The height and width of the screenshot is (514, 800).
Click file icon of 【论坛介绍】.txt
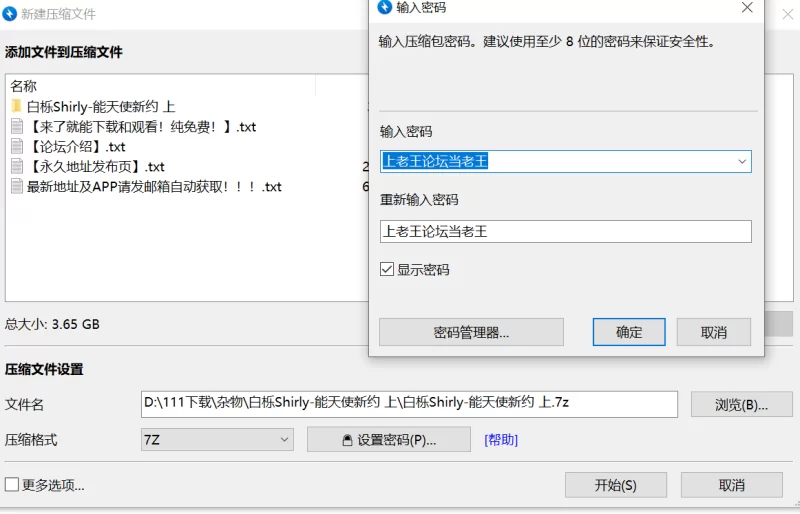(17, 146)
